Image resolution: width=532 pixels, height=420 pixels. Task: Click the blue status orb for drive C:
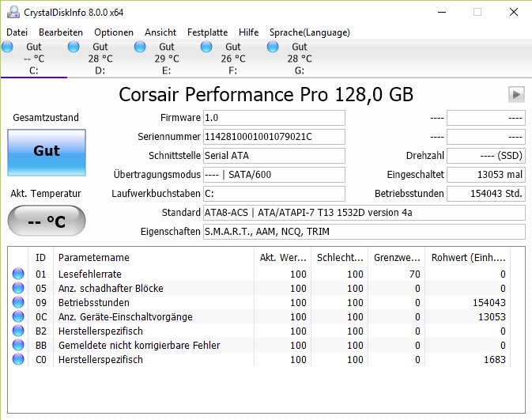tap(7, 47)
